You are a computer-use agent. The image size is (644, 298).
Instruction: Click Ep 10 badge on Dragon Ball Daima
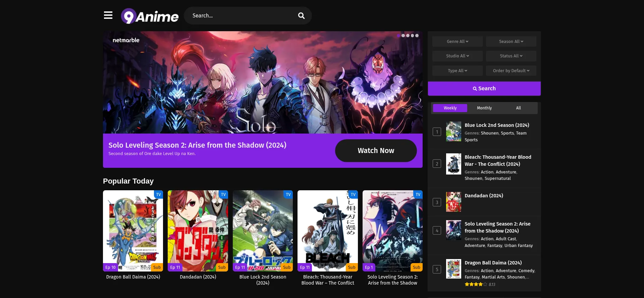pos(110,267)
